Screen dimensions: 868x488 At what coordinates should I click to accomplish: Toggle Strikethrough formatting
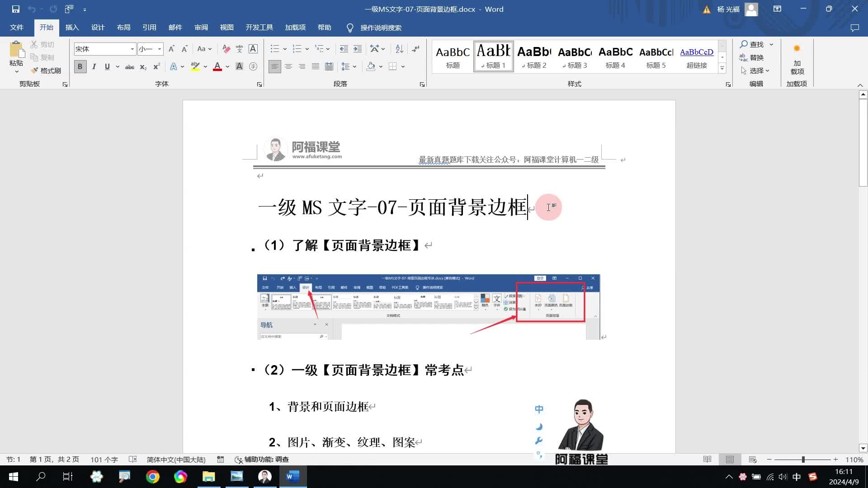[130, 66]
